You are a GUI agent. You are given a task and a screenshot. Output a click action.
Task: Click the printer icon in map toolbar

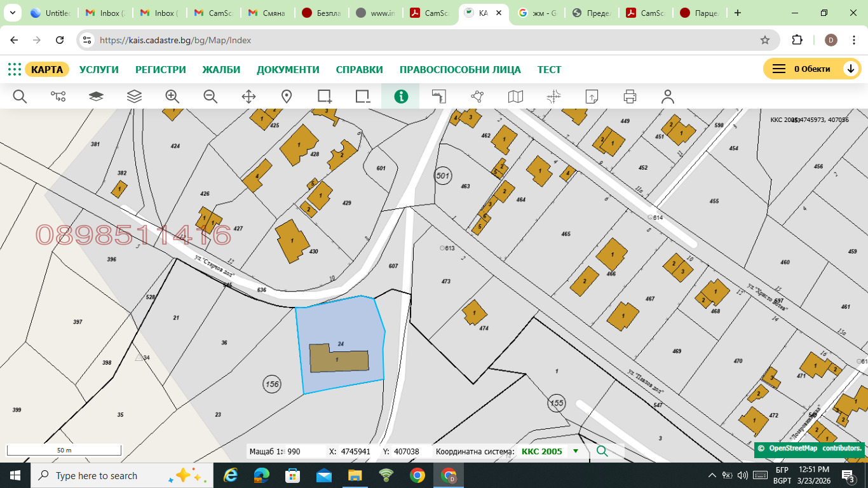(x=630, y=97)
